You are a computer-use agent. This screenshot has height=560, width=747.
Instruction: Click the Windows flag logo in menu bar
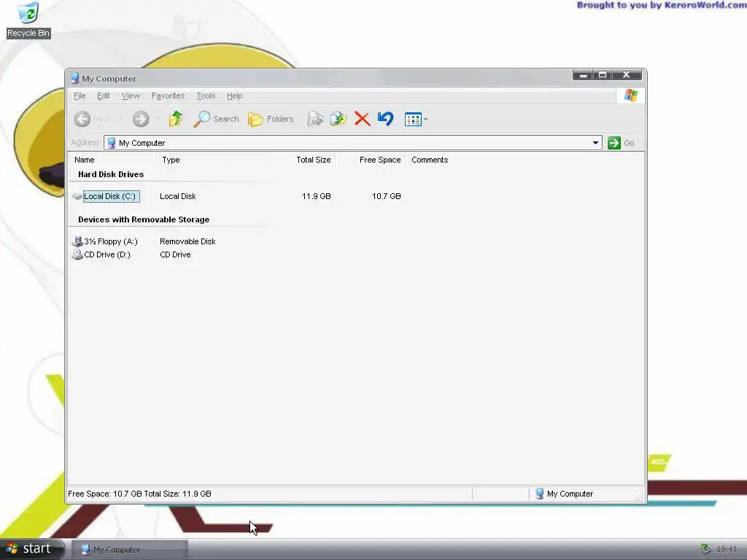click(631, 96)
